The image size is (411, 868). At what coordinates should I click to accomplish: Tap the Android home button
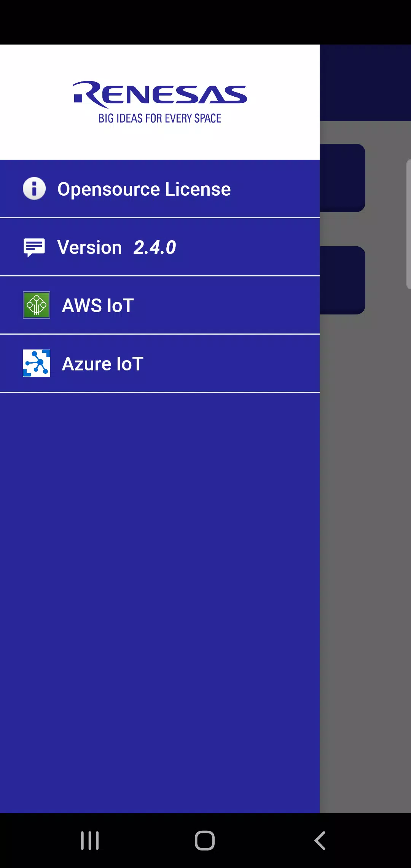[x=205, y=840]
